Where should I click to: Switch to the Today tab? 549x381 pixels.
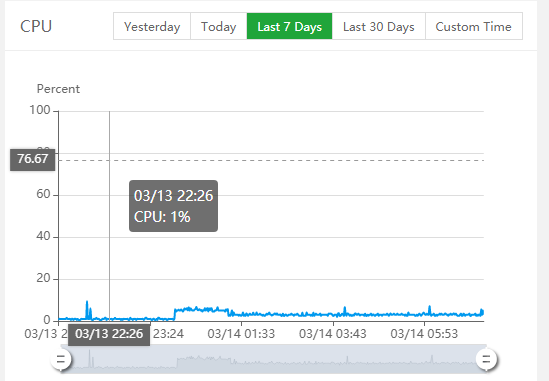click(x=219, y=26)
